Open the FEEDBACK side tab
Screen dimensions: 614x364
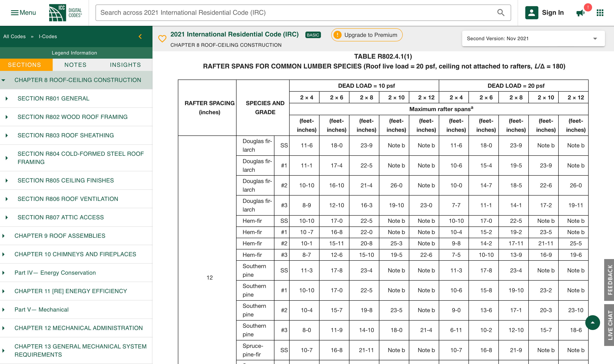coord(609,280)
